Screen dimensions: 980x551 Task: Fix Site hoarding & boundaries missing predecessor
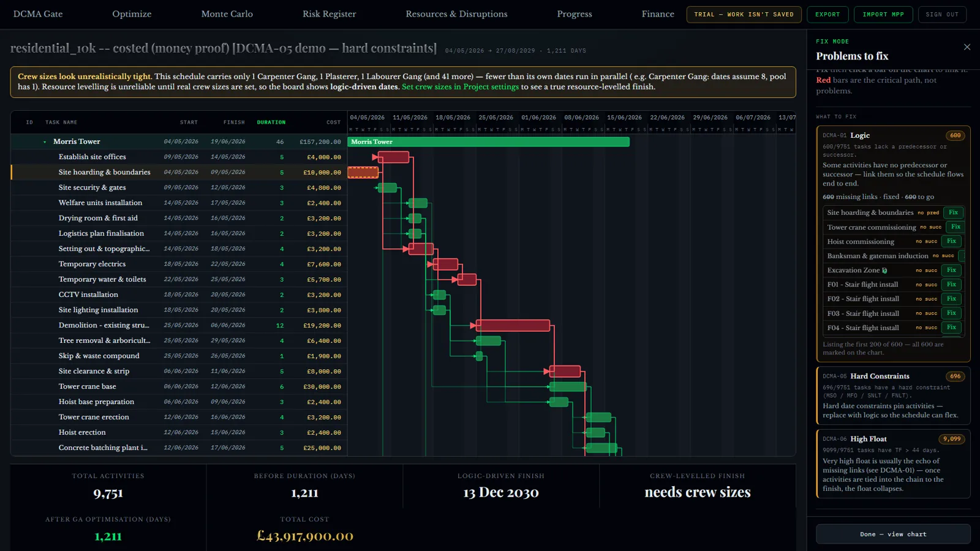[x=953, y=212]
